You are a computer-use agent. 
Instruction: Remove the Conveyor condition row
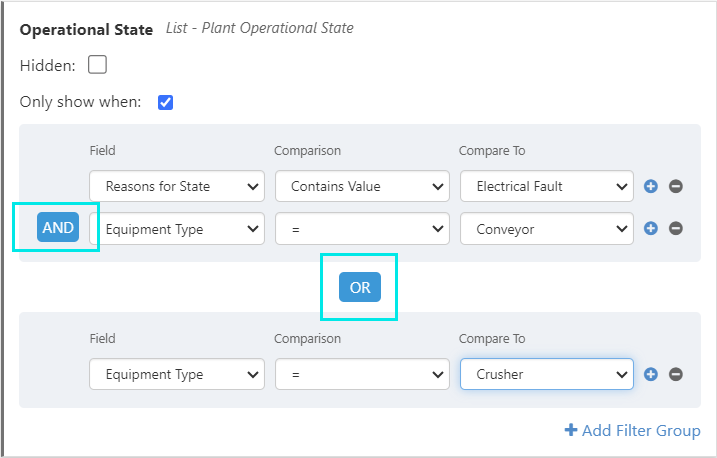(x=675, y=228)
